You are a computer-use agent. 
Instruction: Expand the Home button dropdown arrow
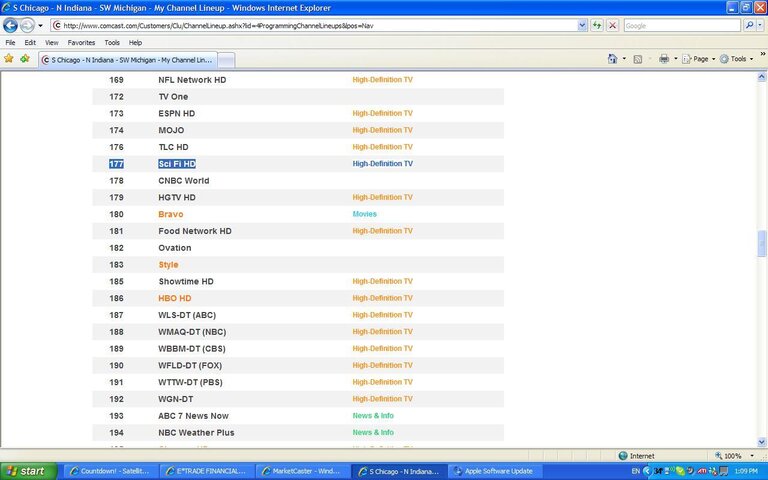(624, 59)
